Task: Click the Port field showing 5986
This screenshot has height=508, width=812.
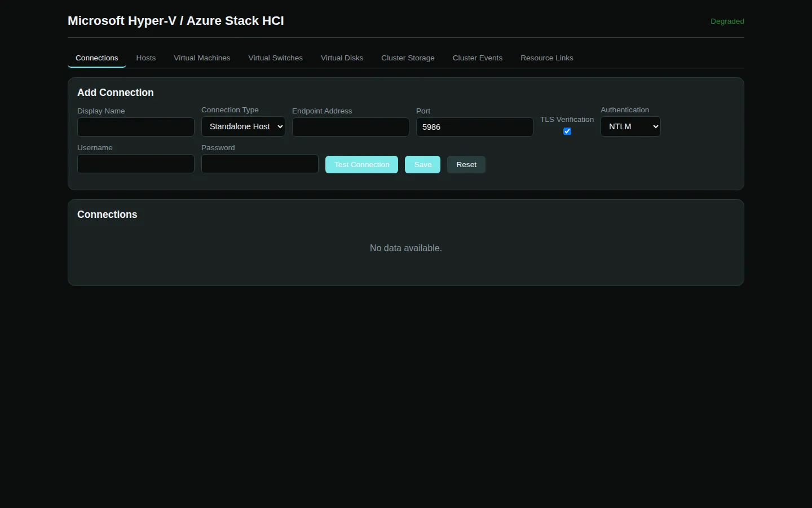Action: pyautogui.click(x=475, y=127)
